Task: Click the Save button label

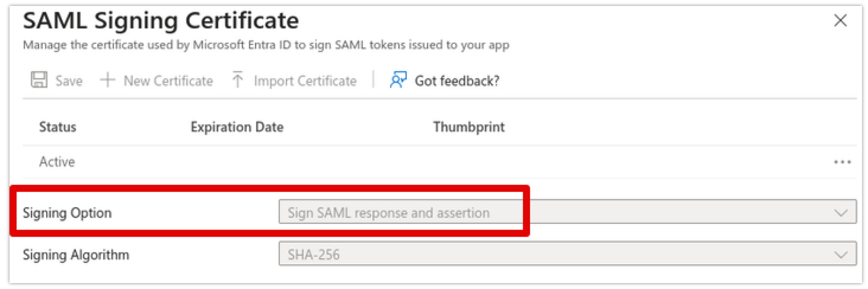Action: 69,81
